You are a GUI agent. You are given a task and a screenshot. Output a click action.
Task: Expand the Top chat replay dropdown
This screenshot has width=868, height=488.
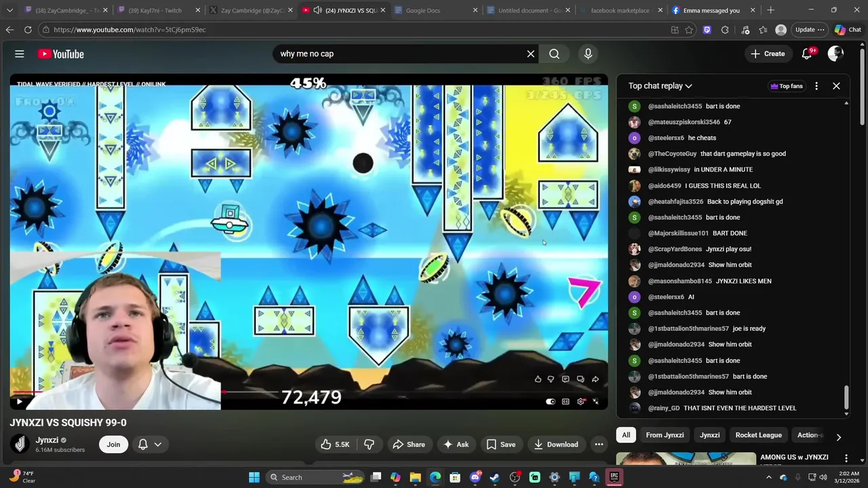(660, 86)
